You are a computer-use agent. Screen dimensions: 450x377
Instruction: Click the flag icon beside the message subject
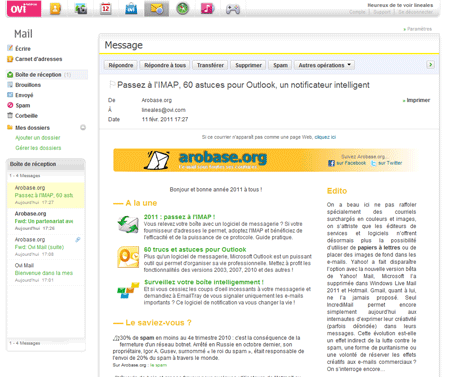112,85
